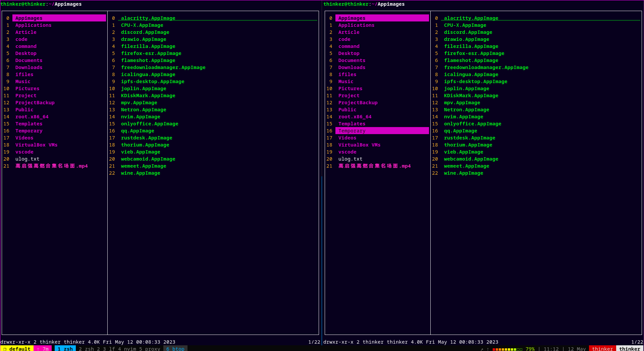Click the "default" tmux session name
The height and width of the screenshot is (351, 644).
click(19, 349)
